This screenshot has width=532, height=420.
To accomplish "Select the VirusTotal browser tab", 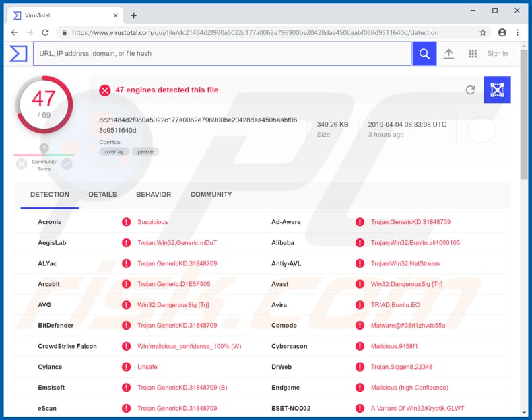I will (x=65, y=15).
